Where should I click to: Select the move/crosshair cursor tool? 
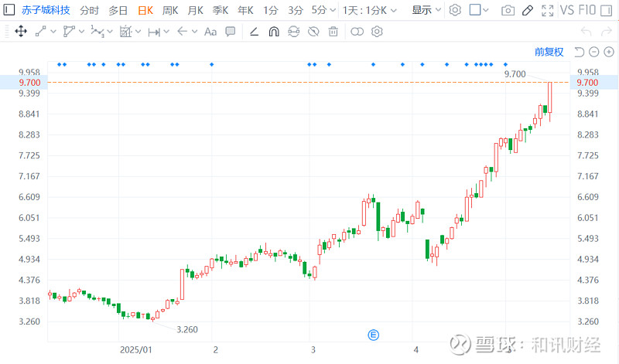click(x=21, y=31)
